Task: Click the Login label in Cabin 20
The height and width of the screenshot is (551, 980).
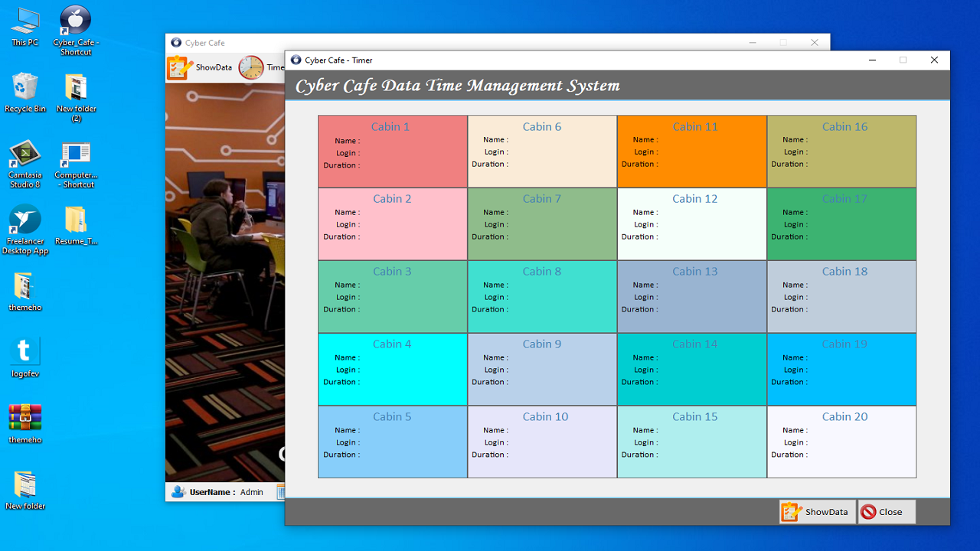Action: pos(795,443)
